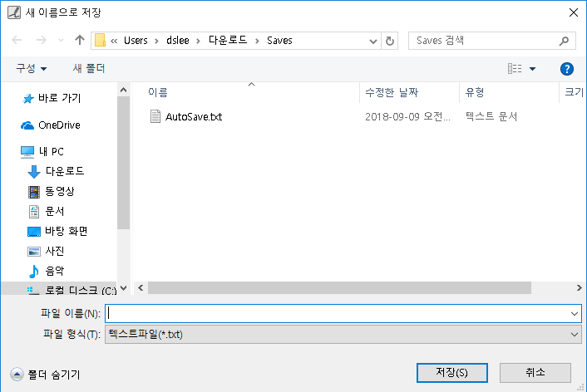Open 다운로드 in navigation pane
Screen dimensions: 587x392
65,171
